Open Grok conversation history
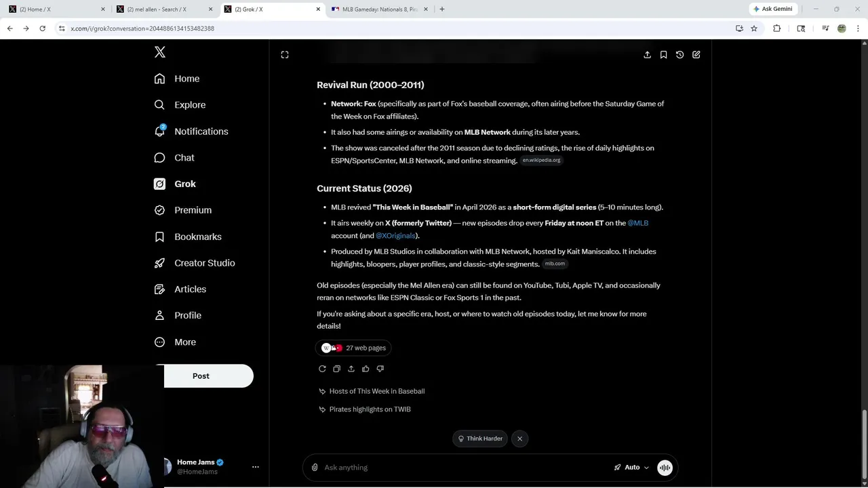 point(679,55)
